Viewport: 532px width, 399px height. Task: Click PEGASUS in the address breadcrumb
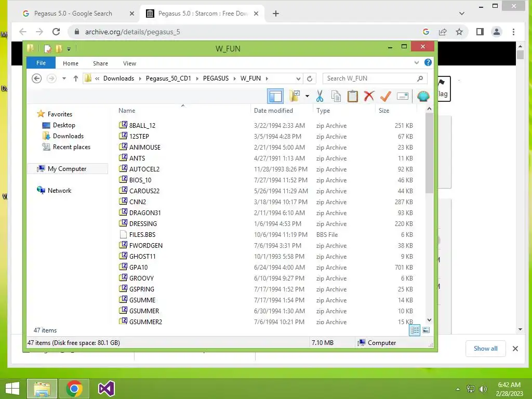coord(216,78)
